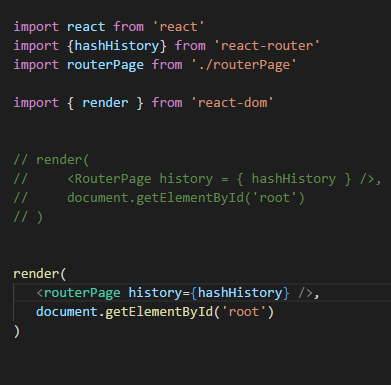
Task: Click 'import' keyword on the react-dom line
Action: pyautogui.click(x=36, y=103)
